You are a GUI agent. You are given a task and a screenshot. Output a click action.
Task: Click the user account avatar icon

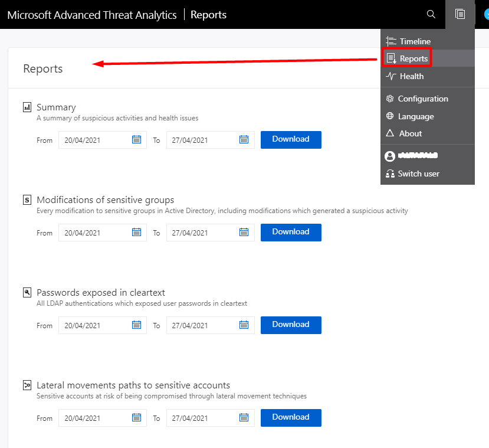click(x=390, y=156)
